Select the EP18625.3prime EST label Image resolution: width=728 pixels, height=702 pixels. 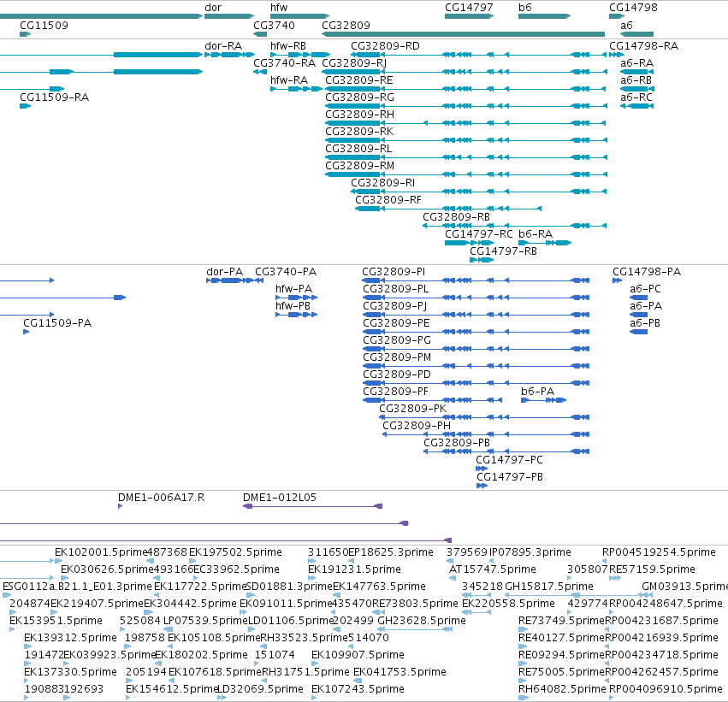click(x=391, y=552)
